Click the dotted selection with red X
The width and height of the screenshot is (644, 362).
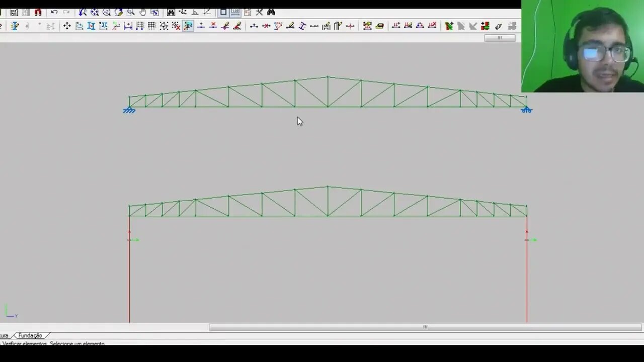176,26
